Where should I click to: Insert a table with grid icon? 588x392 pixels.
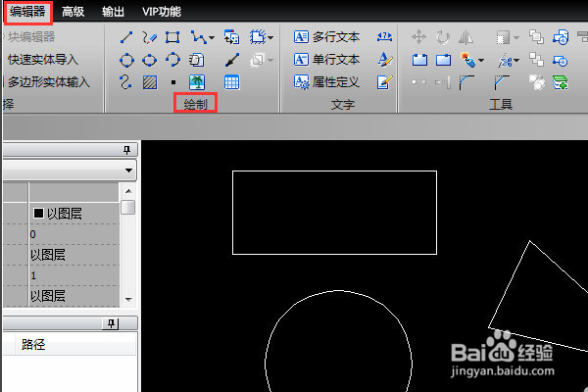231,82
